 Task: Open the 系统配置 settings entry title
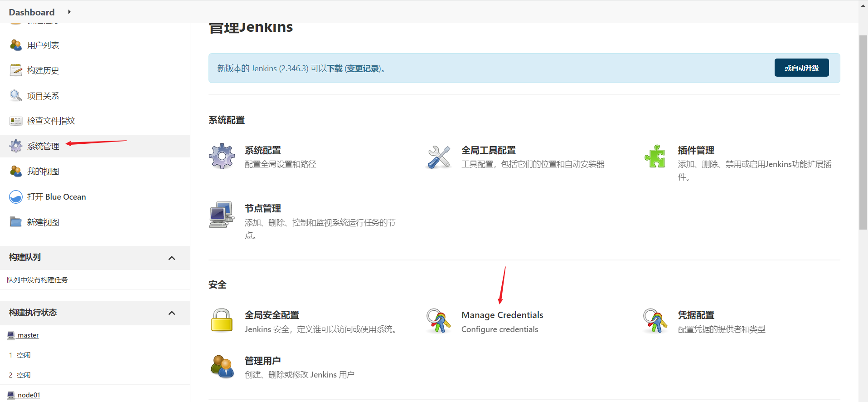coord(263,150)
